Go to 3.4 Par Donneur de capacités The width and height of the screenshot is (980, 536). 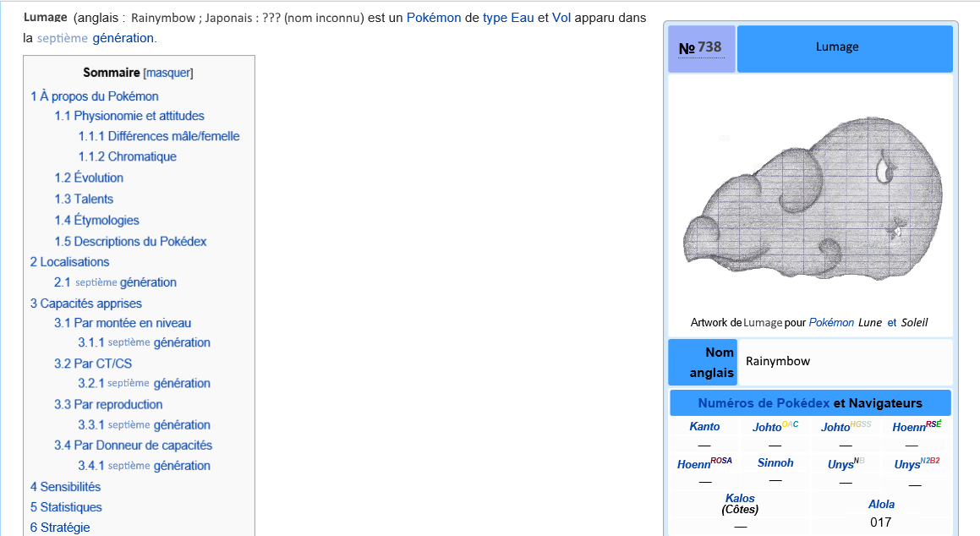(x=133, y=446)
